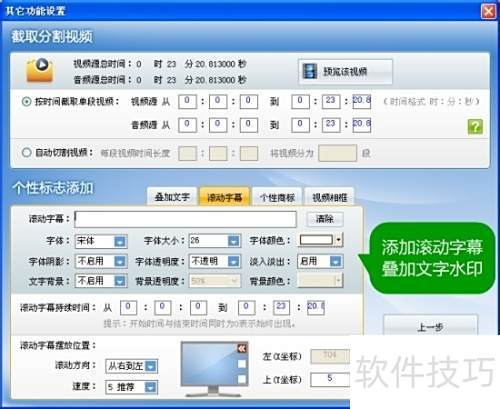The height and width of the screenshot is (409, 500).
Task: Click the monitor position preview thumbnail
Action: coord(215,368)
